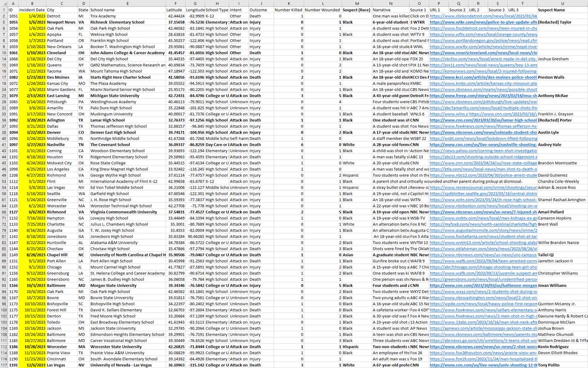Viewport: 588px width, 368px height.
Task: Click the 'Suspect (Race)' header cell
Action: (356, 10)
